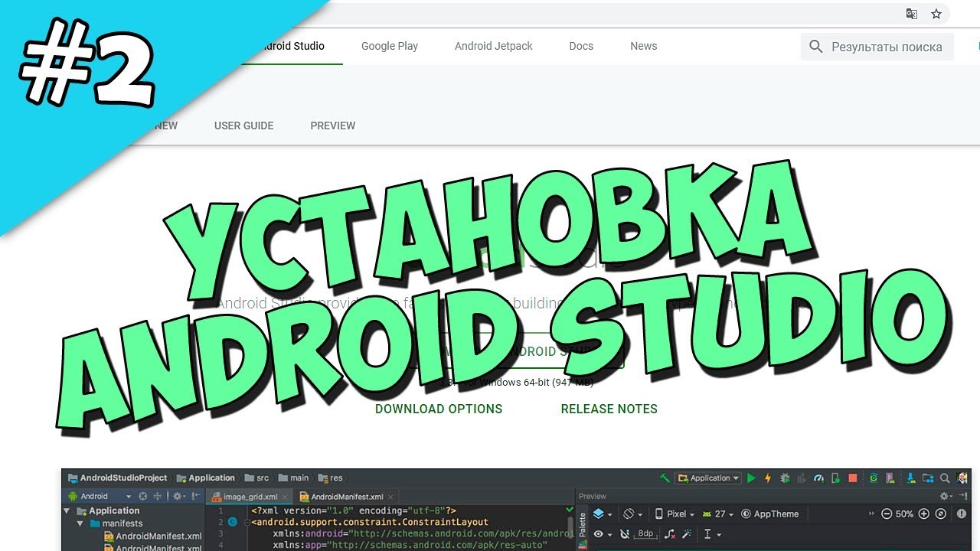Open the vertical Palette side tab

click(x=582, y=529)
